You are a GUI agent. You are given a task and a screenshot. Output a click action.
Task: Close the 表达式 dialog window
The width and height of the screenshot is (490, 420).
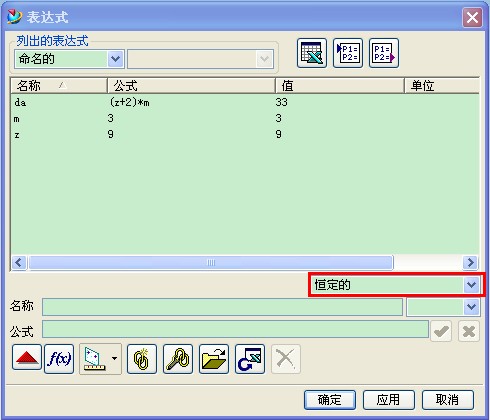pos(472,17)
